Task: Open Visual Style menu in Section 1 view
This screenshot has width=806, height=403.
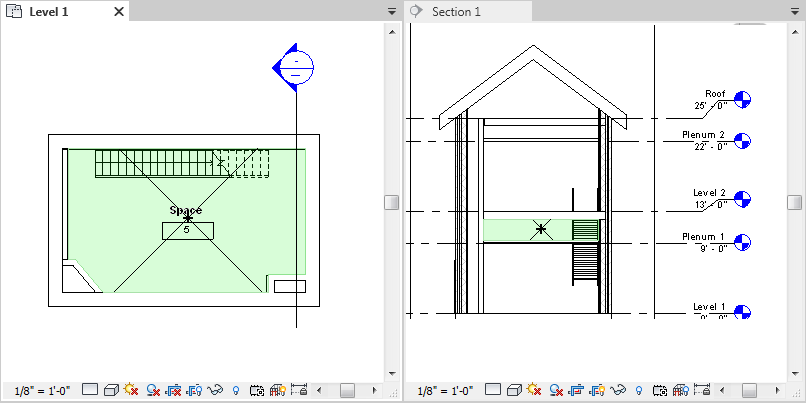Action: pyautogui.click(x=515, y=390)
